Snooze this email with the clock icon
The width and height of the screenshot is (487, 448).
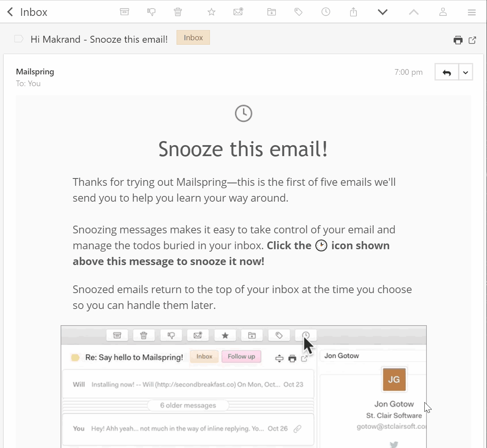coord(326,12)
